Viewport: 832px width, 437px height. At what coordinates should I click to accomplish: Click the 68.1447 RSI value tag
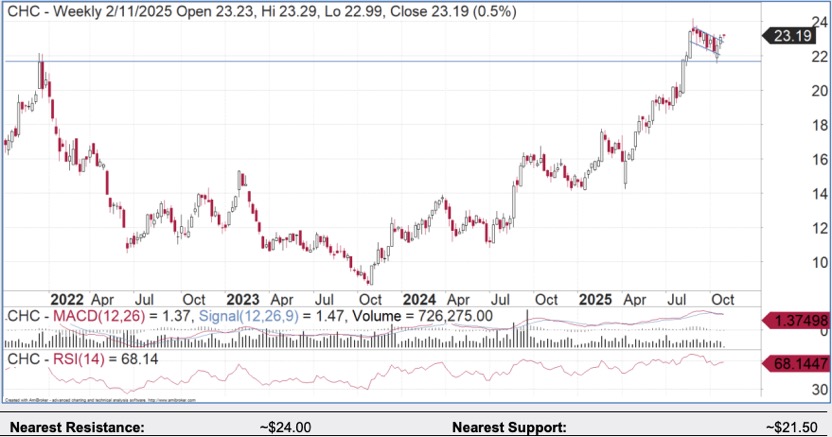coord(795,363)
